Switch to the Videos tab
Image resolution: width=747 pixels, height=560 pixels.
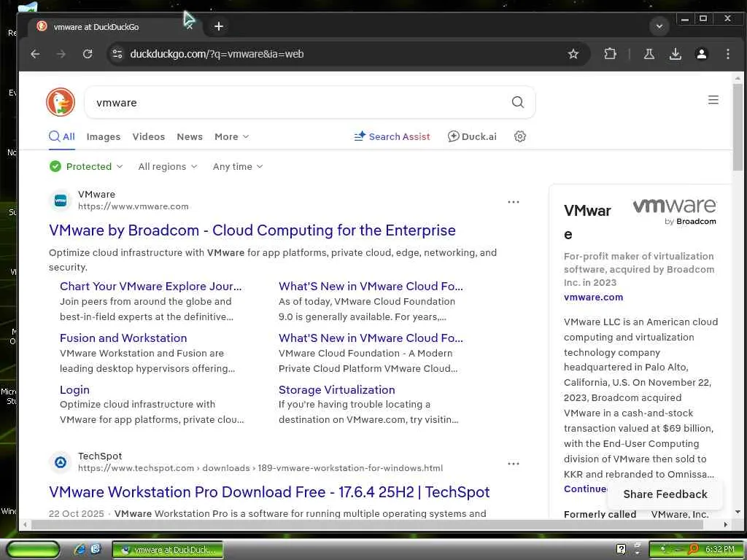click(x=149, y=136)
